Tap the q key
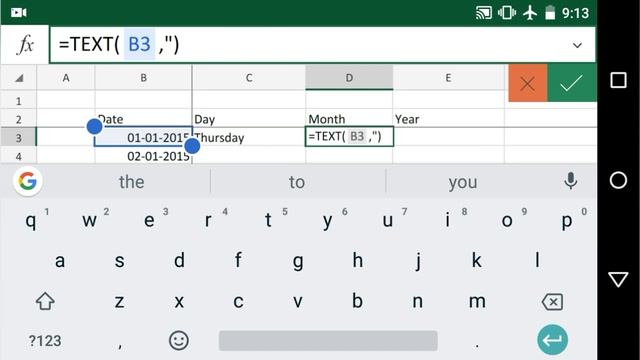 tap(31, 220)
